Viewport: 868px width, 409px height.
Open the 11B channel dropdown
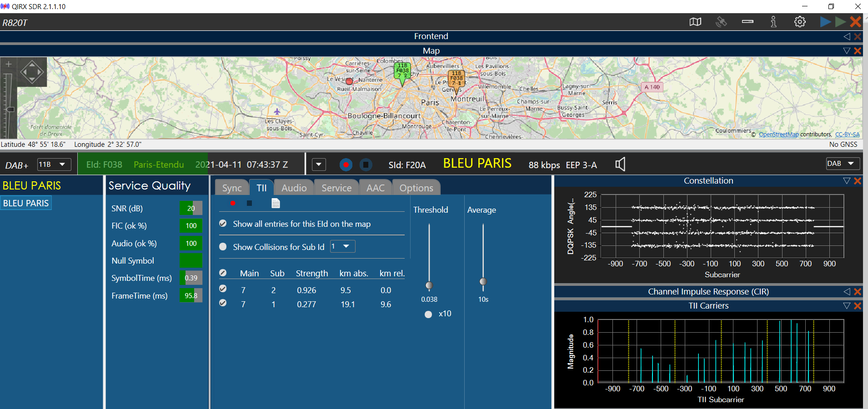[x=54, y=165]
